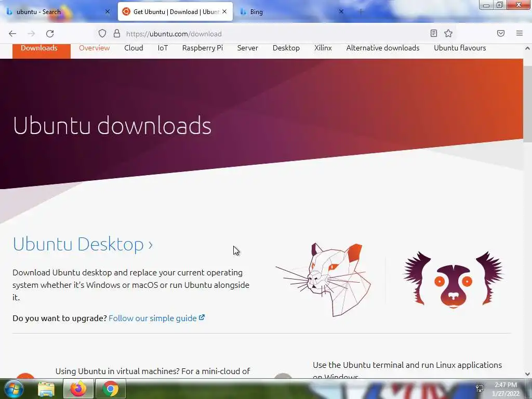Go back with the browser back arrow
The image size is (532, 399).
point(12,34)
